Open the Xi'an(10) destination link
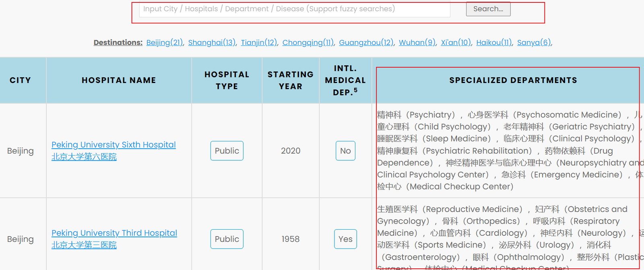Image resolution: width=644 pixels, height=270 pixels. pos(456,42)
